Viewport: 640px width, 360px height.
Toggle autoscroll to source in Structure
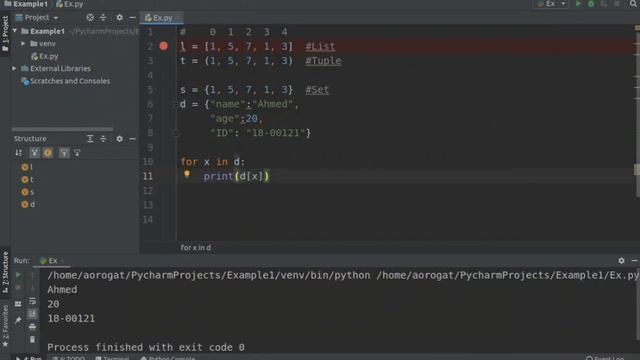pyautogui.click(x=64, y=153)
